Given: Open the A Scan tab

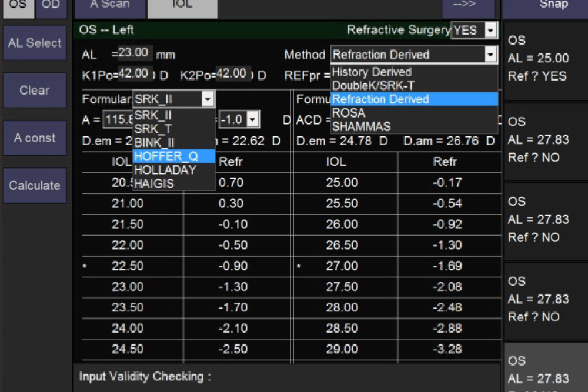Looking at the screenshot, I should (110, 6).
